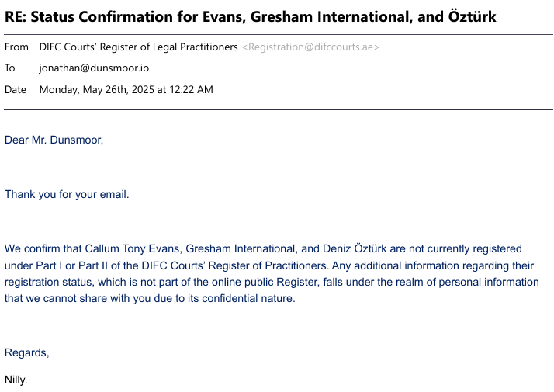Click the email subject heading

pos(251,16)
